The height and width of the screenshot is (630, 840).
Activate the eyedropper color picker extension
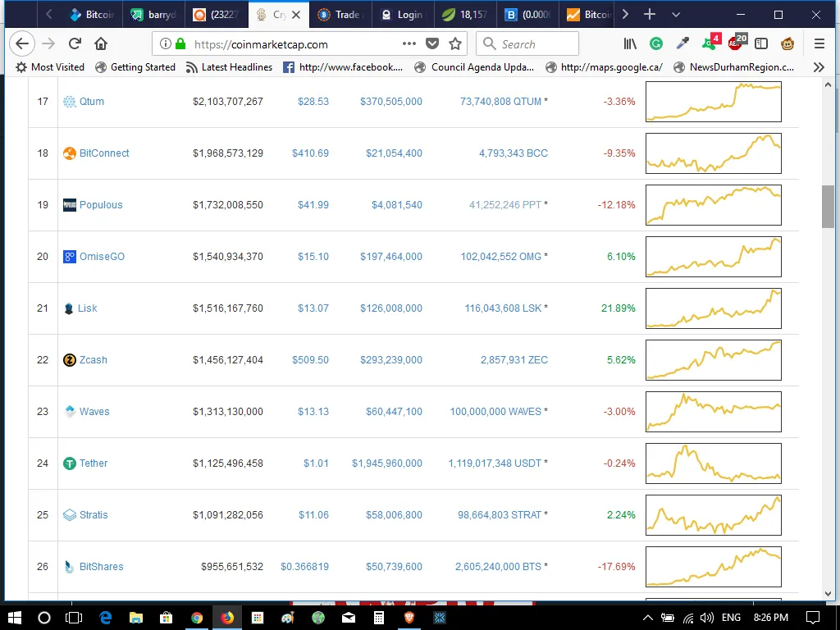point(682,44)
